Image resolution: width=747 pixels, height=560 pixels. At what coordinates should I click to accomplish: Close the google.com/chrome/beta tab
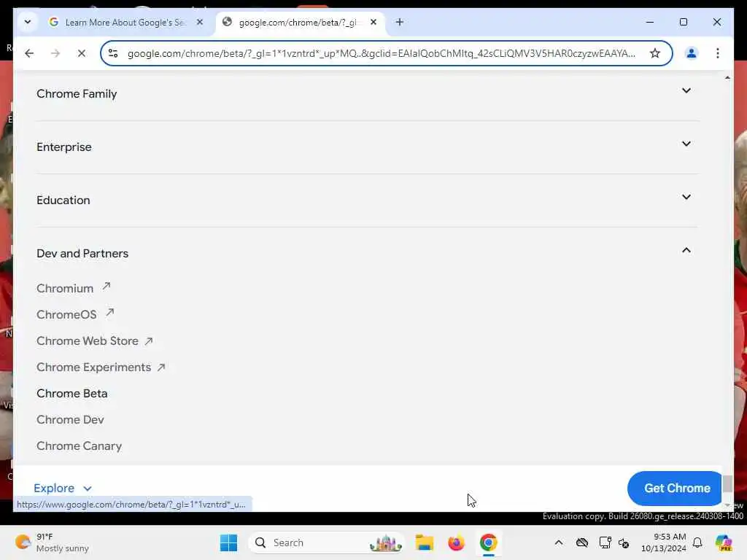pos(373,22)
